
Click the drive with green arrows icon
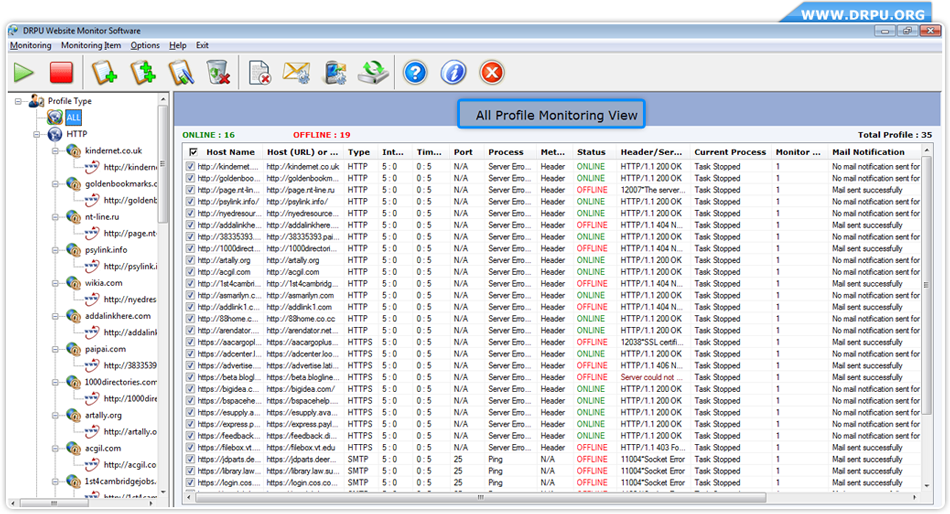click(373, 73)
